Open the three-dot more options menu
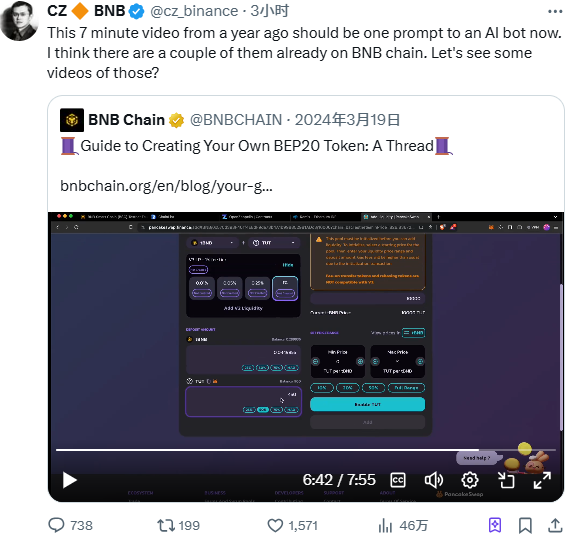Image resolution: width=570 pixels, height=544 pixels. (555, 12)
